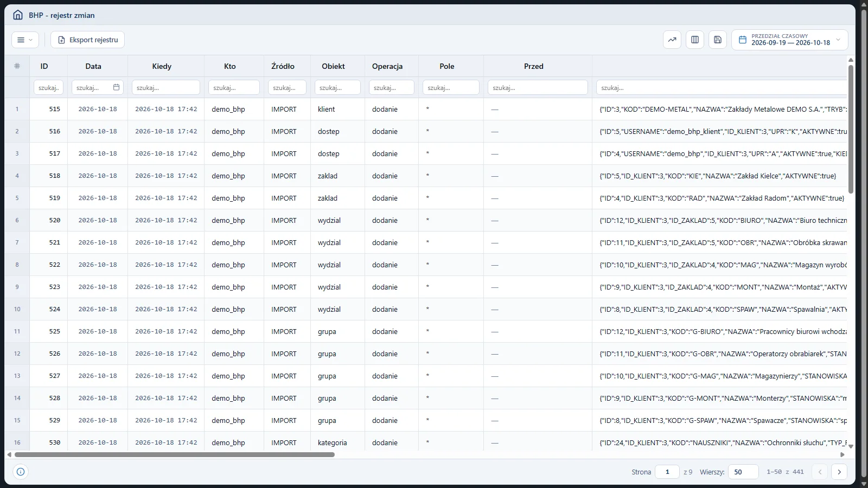Select the ID 524 cell
Viewport: 868px width, 488px height.
tap(49, 309)
